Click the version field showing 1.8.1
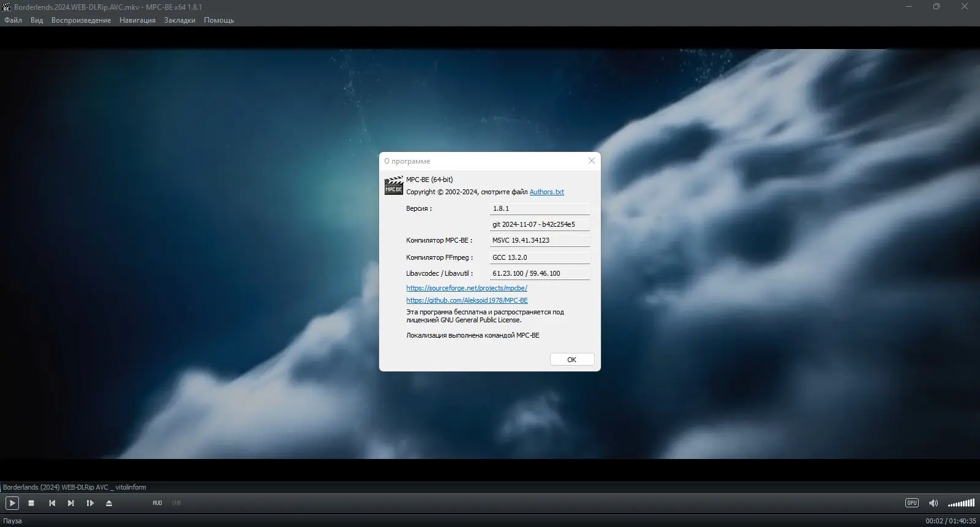Viewport: 980px width, 527px height. (540, 208)
